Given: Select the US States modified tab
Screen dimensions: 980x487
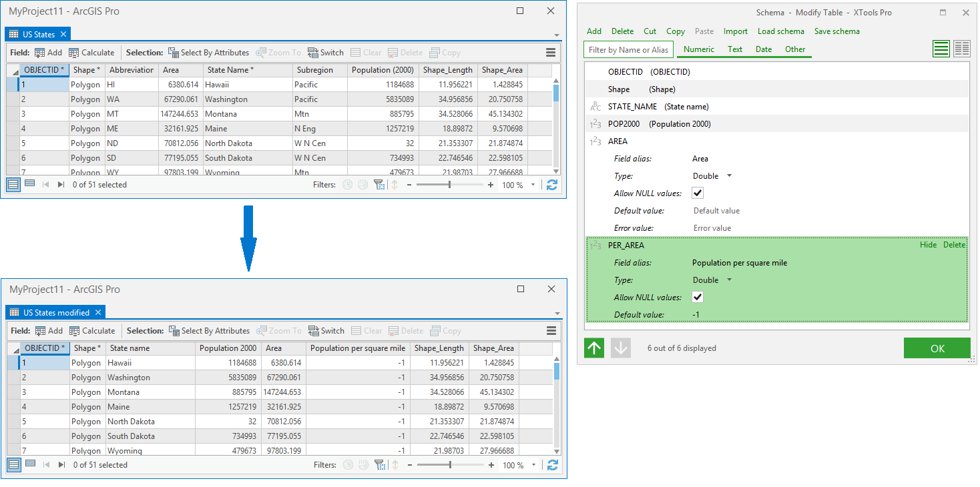Looking at the screenshot, I should click(56, 312).
